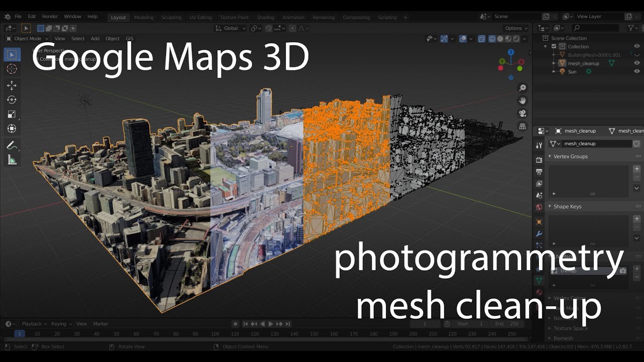Image resolution: width=644 pixels, height=362 pixels.
Task: Enable material preview viewport shading
Action: pos(508,39)
